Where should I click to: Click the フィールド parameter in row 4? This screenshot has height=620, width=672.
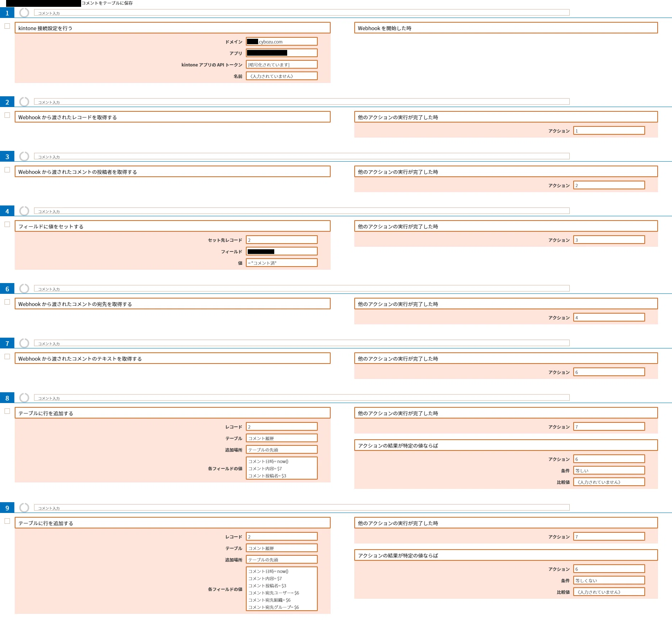(282, 251)
